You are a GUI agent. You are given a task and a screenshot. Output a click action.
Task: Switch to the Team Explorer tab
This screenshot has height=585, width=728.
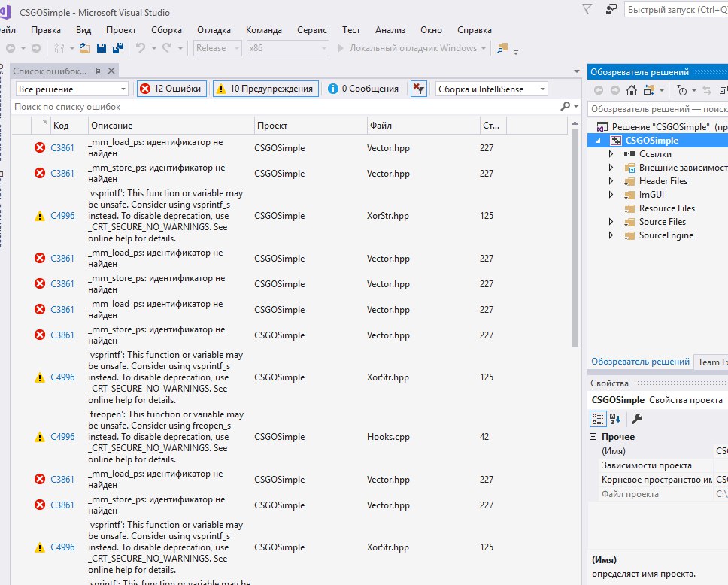click(x=711, y=362)
